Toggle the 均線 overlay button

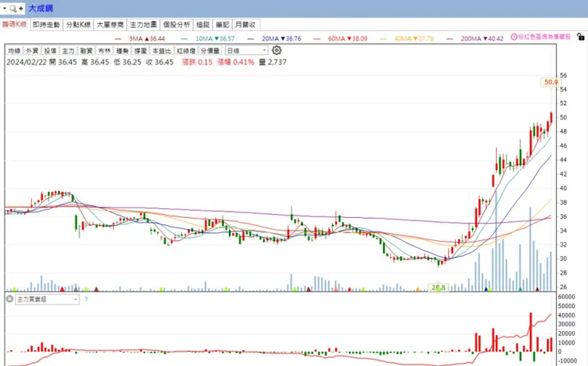coord(14,51)
